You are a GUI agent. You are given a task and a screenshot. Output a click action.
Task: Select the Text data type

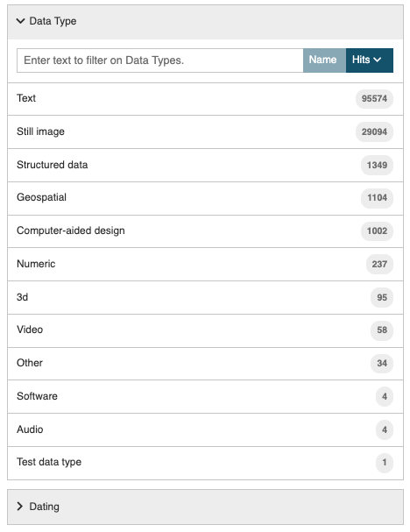click(205, 99)
